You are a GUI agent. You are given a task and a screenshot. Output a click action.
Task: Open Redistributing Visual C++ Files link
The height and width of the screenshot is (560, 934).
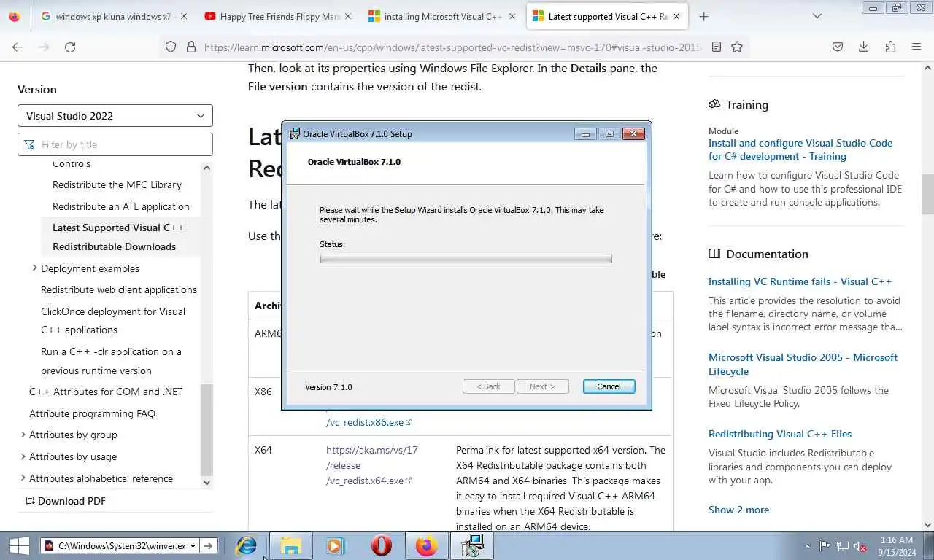[x=780, y=434]
